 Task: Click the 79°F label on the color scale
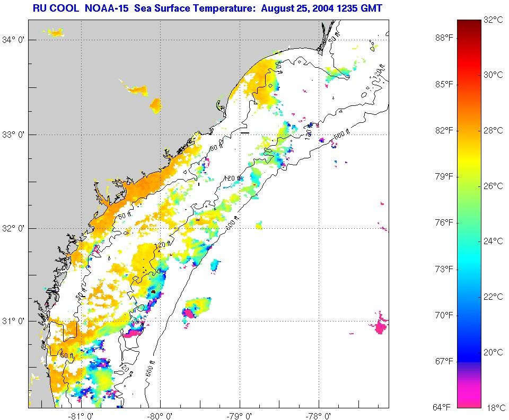(x=444, y=177)
